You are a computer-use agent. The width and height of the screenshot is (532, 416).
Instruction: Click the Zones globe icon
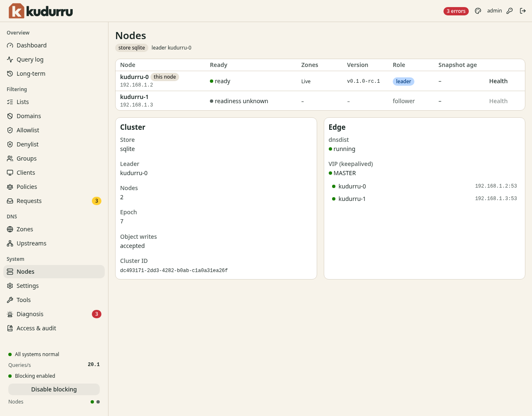tap(10, 229)
